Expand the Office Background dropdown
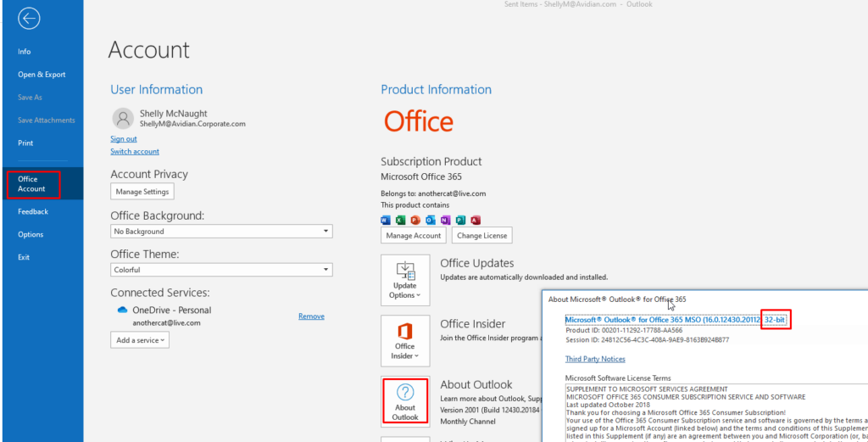Screen dimensions: 868x442 221,232
